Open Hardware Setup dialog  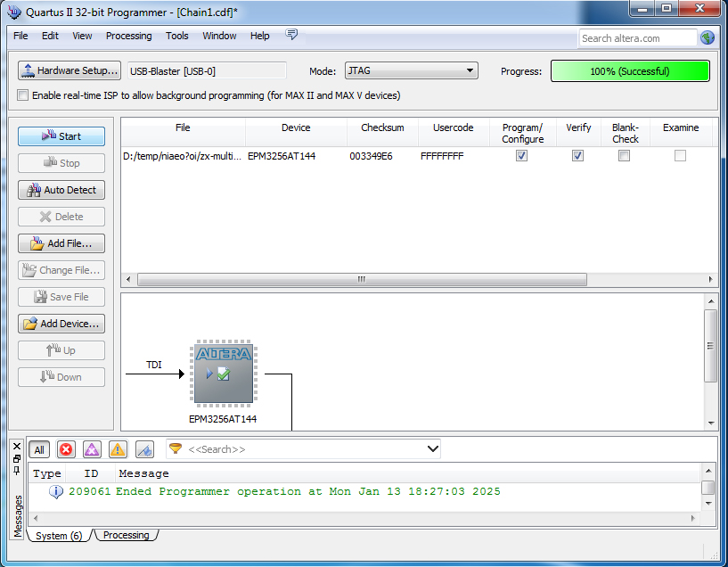click(x=70, y=70)
